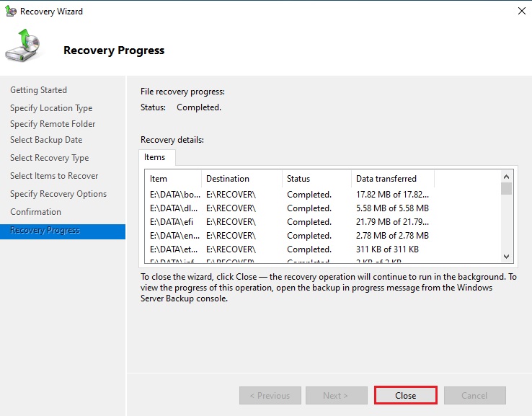Click the Previous button
The image size is (532, 416).
pos(270,396)
